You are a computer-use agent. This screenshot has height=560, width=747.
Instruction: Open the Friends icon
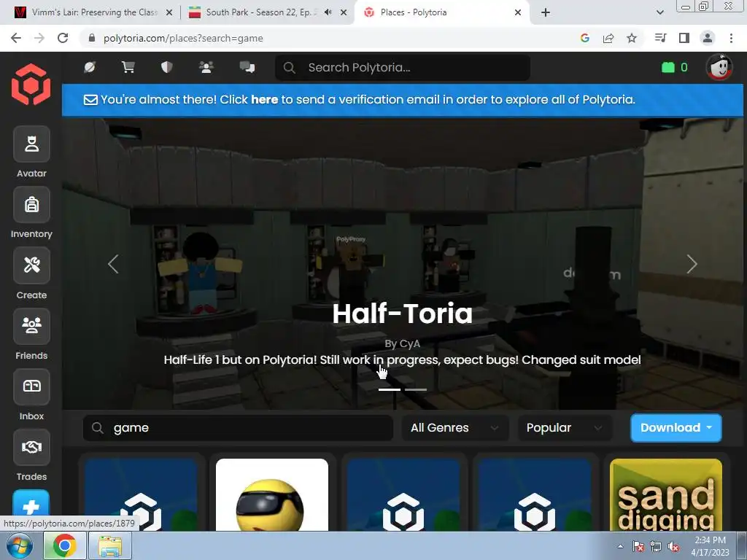tap(31, 326)
